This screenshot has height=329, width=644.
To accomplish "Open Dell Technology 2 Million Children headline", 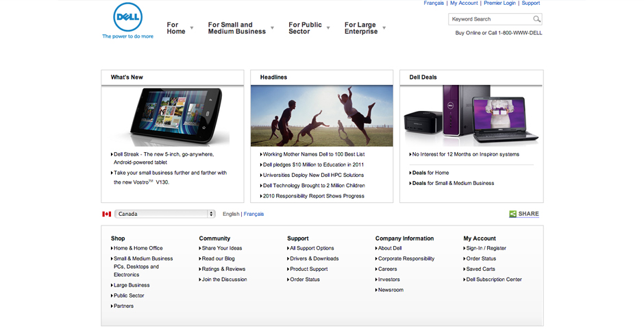I will coord(313,186).
